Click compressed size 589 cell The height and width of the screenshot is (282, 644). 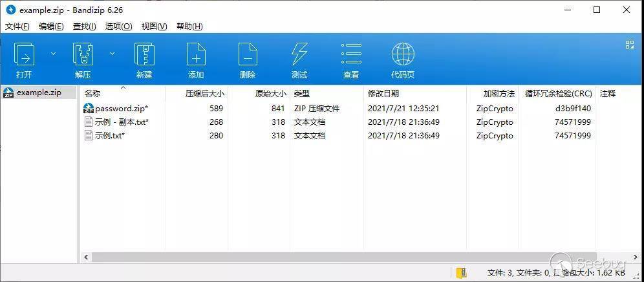pos(216,109)
